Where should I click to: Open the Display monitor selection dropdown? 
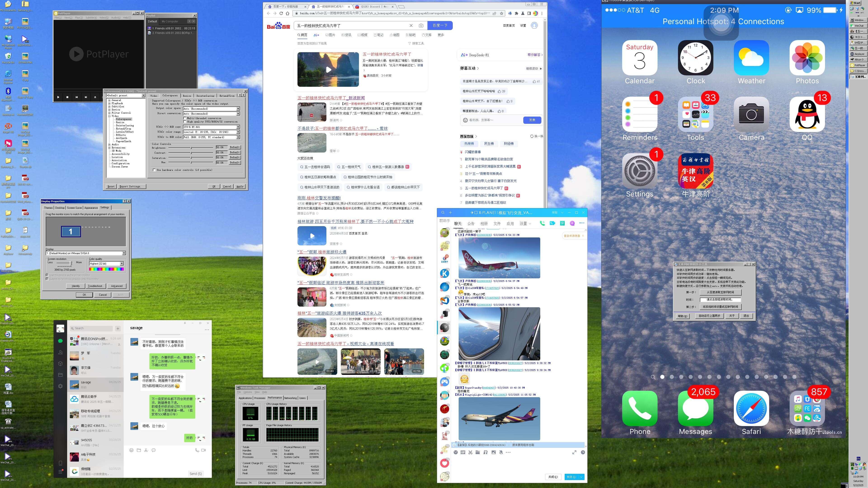[x=86, y=253]
